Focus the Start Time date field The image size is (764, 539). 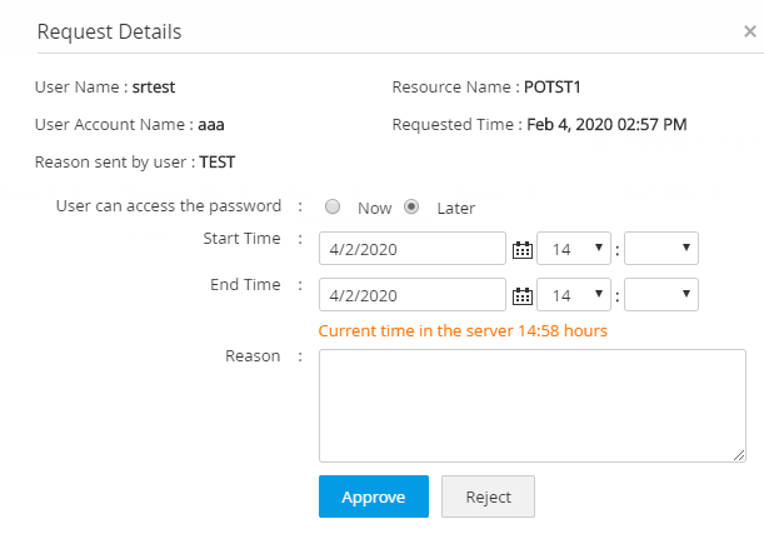[412, 249]
